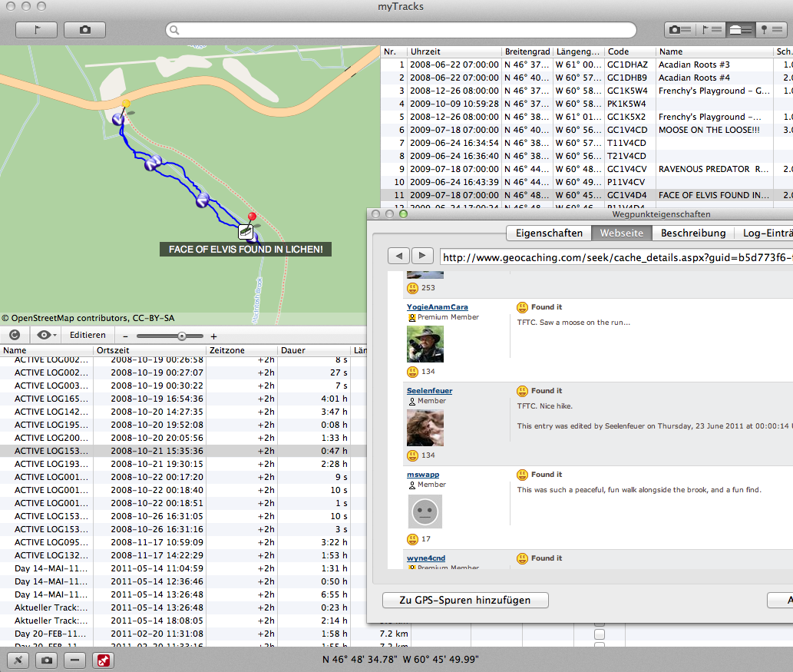Click the satellite icon in the bottom bar
The height and width of the screenshot is (672, 793).
18,660
